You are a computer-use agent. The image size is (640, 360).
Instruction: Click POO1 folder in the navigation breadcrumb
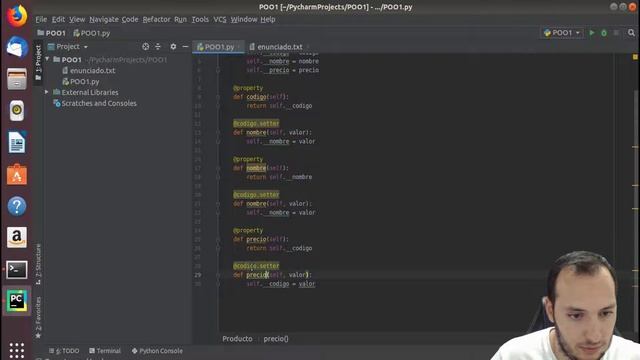coord(51,33)
